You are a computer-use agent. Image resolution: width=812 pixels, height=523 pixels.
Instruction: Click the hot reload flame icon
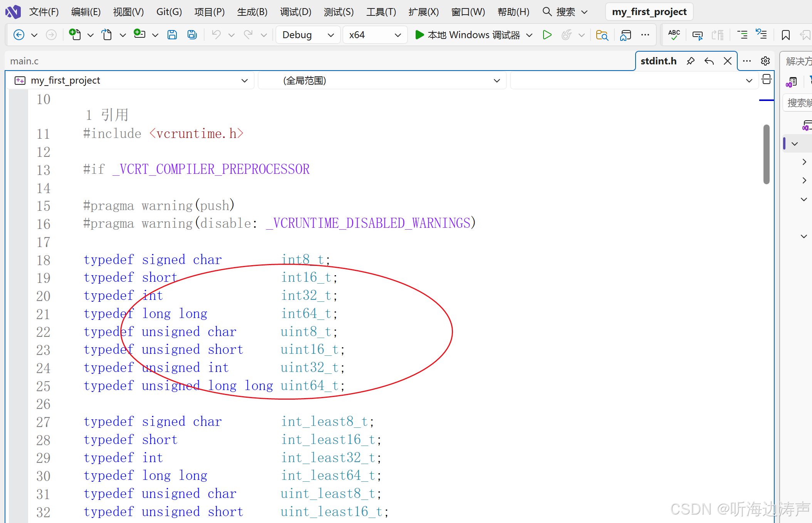(x=566, y=35)
